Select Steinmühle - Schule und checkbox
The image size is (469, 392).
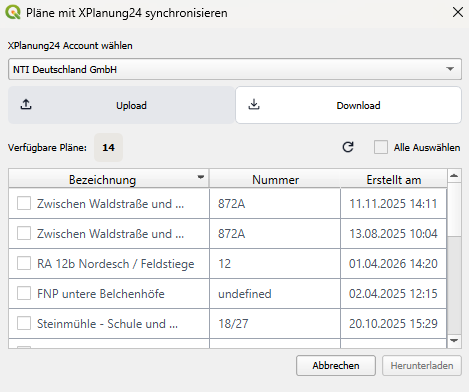tap(24, 323)
